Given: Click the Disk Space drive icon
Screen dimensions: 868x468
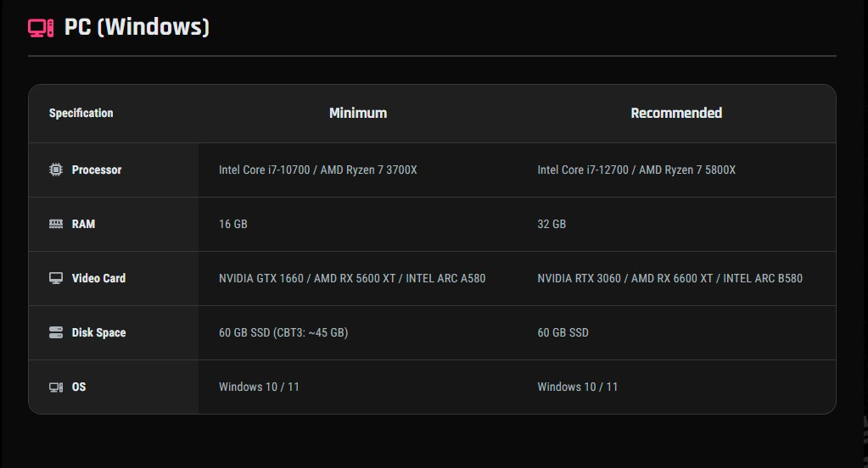Looking at the screenshot, I should click(56, 332).
